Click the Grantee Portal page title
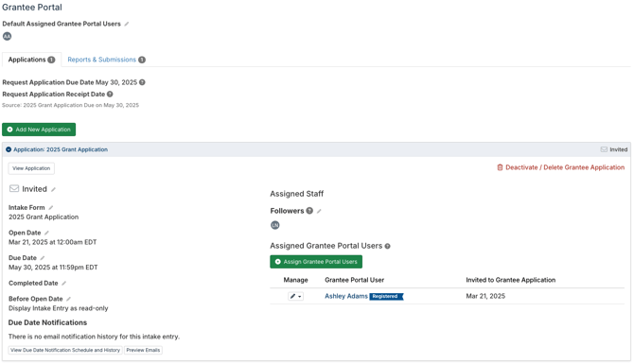Image resolution: width=634 pixels, height=364 pixels. (x=32, y=8)
